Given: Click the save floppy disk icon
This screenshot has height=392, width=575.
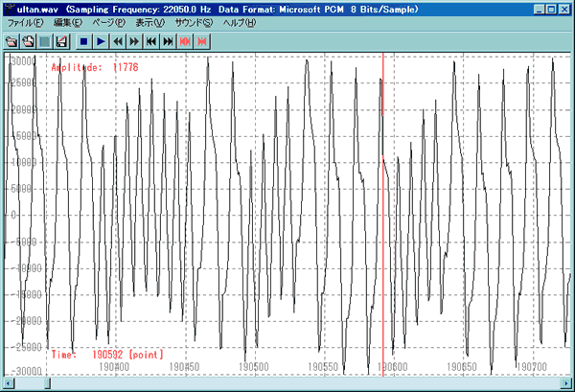Looking at the screenshot, I should pos(60,42).
